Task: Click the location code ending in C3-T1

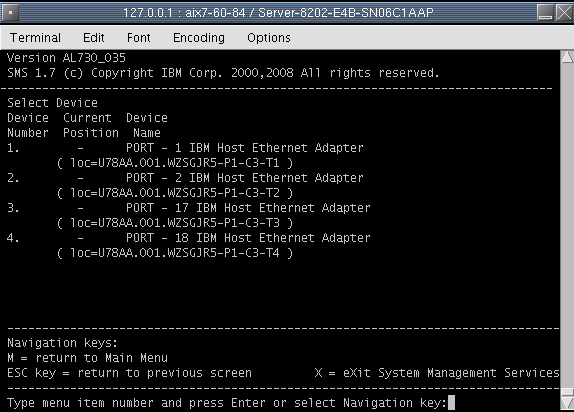Action: tap(175, 163)
